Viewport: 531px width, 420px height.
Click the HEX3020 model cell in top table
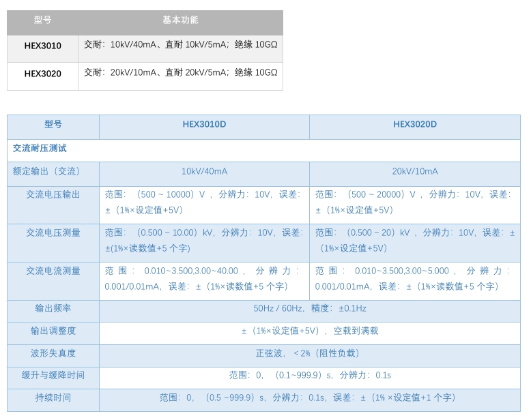click(42, 74)
